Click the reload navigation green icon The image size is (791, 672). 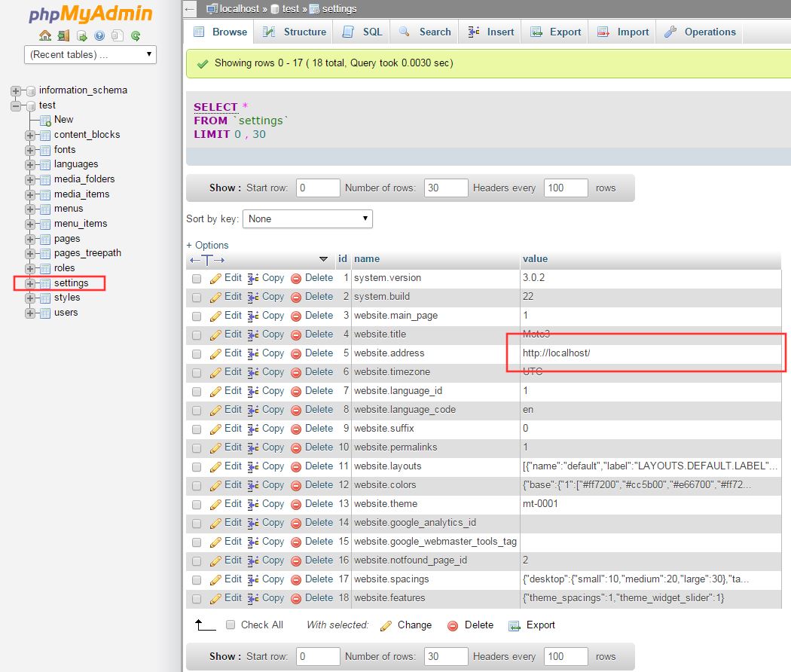pyautogui.click(x=135, y=35)
